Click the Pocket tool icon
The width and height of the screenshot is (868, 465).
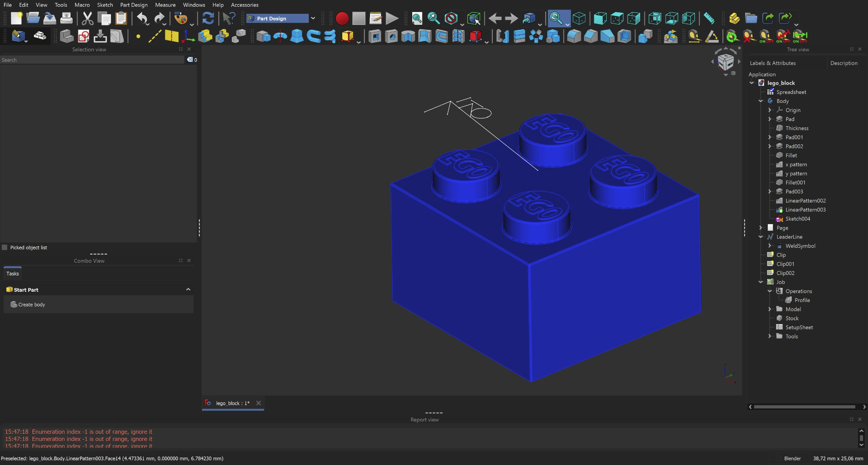(374, 36)
